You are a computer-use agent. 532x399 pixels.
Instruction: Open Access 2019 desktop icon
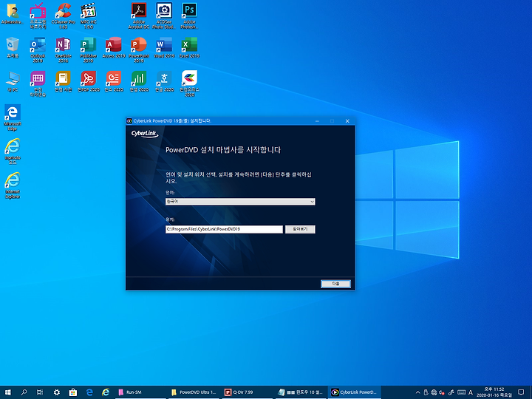coord(114,47)
